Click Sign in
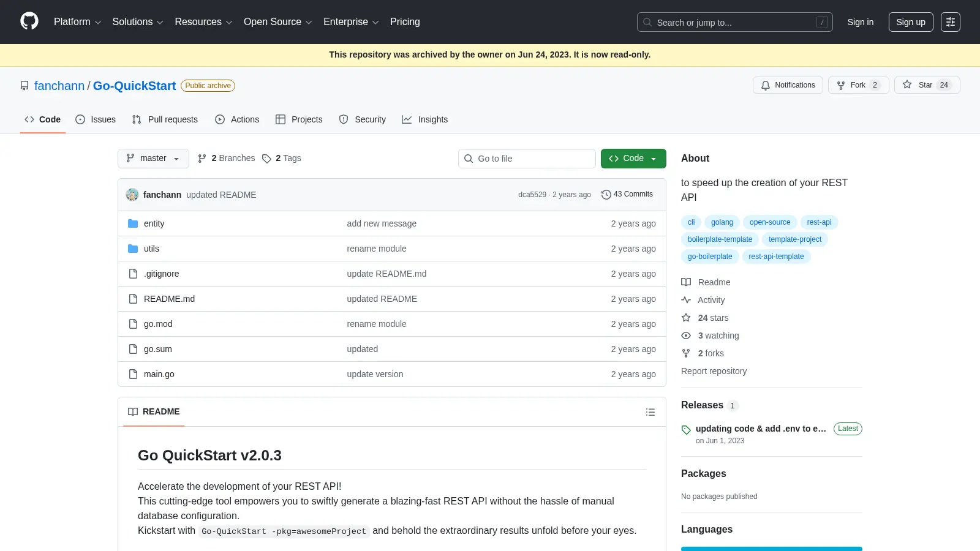 click(x=861, y=22)
